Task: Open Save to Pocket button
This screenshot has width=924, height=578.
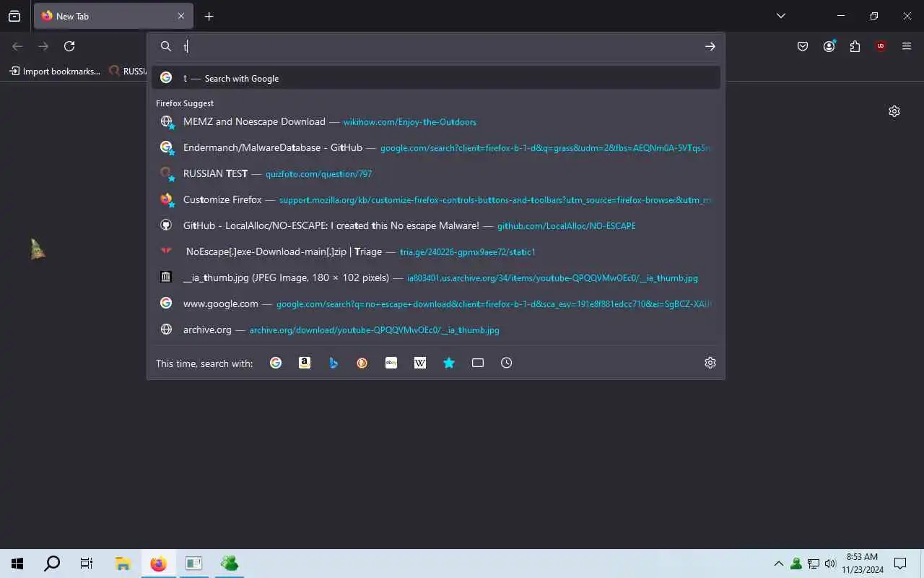Action: pyautogui.click(x=803, y=46)
